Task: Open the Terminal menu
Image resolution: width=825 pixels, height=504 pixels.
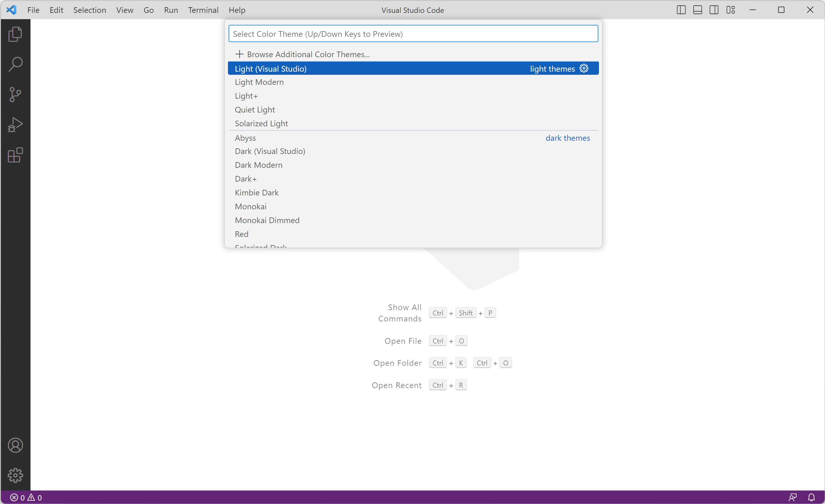Action: (203, 10)
